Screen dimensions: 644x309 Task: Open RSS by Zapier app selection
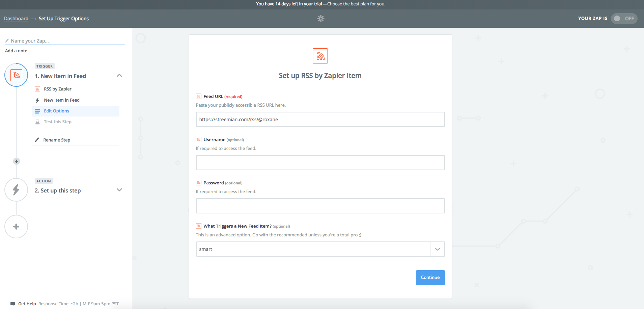(57, 89)
